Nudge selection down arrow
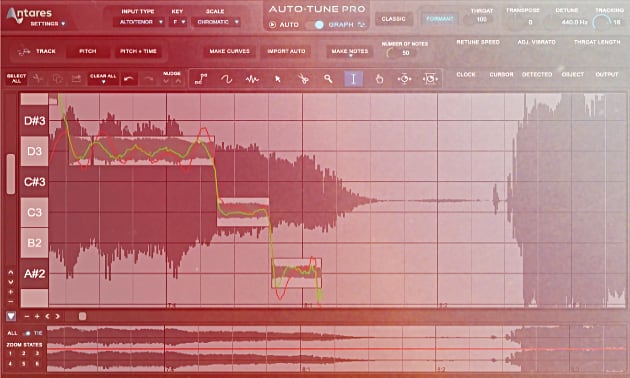Image resolution: width=630 pixels, height=378 pixels. tap(166, 82)
